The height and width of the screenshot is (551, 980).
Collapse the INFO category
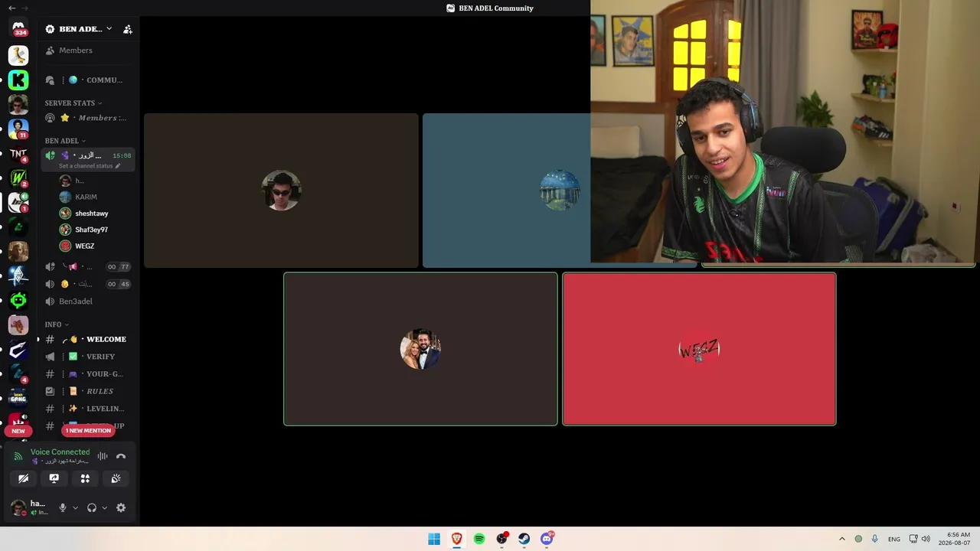click(x=57, y=324)
